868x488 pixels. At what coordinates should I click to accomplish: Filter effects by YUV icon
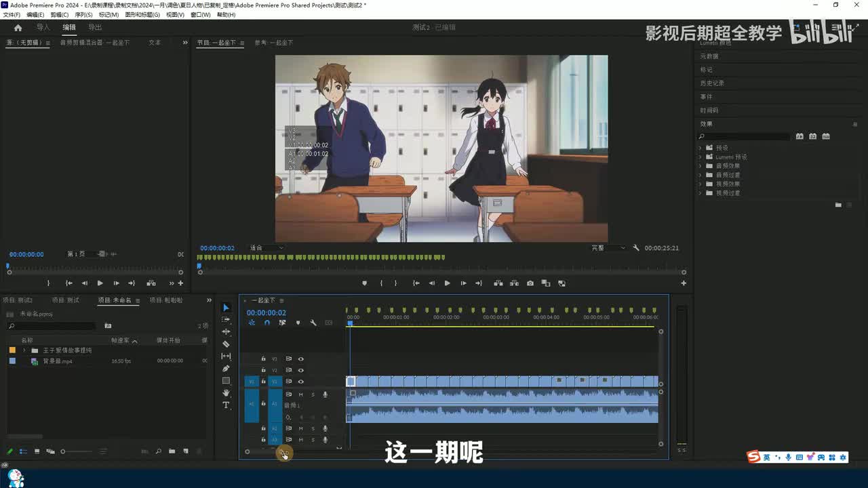pos(825,136)
